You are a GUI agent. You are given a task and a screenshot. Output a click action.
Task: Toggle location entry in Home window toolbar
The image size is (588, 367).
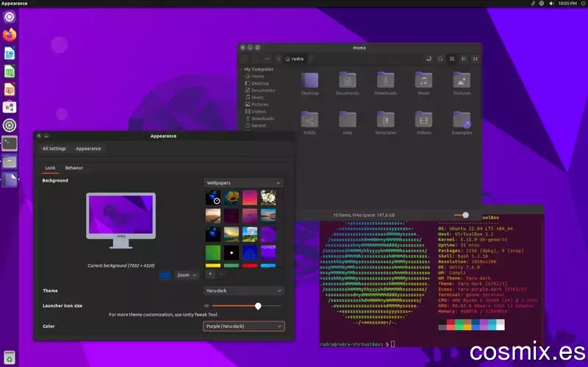click(429, 59)
